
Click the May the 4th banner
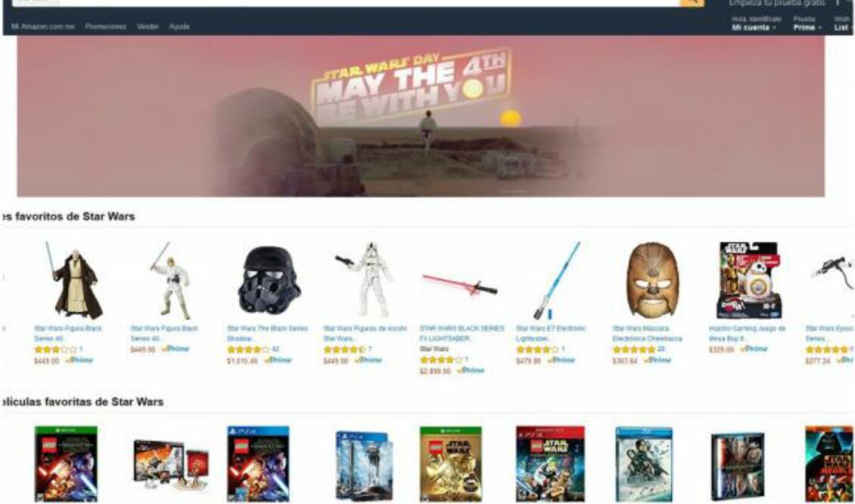pos(421,117)
